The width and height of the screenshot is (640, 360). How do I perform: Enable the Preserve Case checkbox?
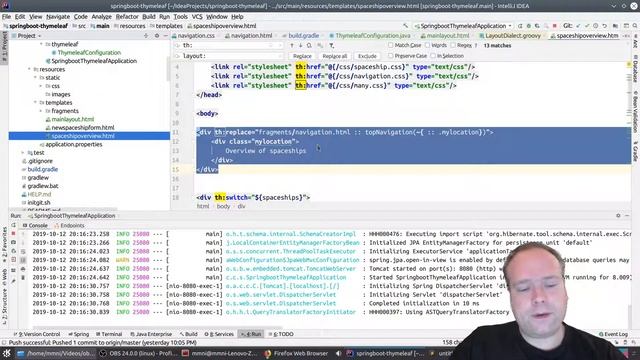(391, 56)
